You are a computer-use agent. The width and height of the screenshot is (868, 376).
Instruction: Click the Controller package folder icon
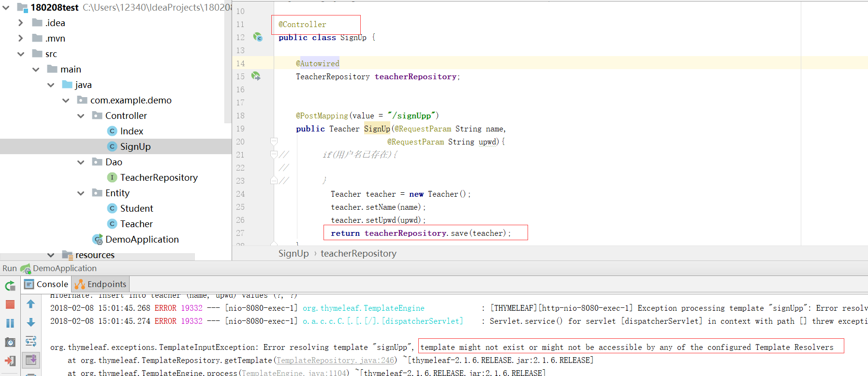pyautogui.click(x=97, y=116)
